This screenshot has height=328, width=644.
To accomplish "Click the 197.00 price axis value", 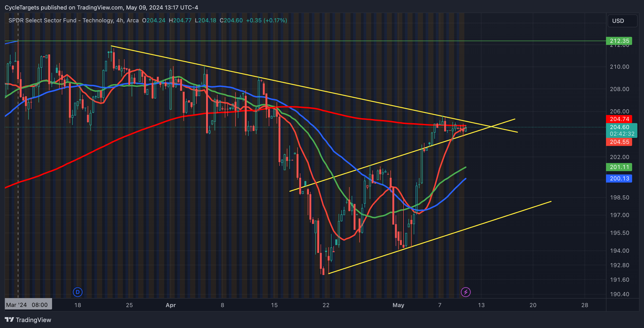I will pyautogui.click(x=620, y=215).
